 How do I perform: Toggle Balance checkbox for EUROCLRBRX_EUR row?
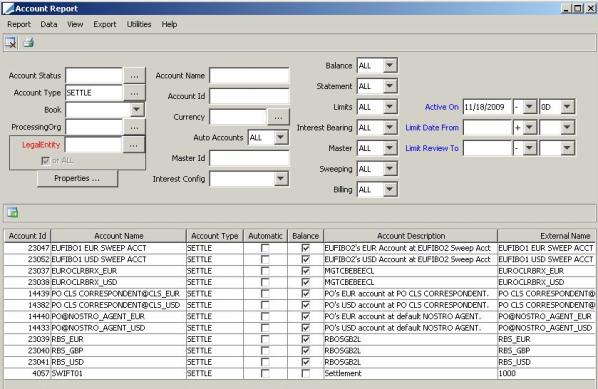pos(305,271)
